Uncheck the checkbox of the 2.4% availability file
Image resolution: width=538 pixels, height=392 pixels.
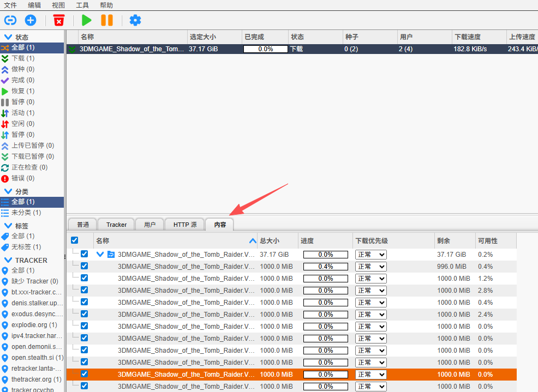(x=84, y=314)
